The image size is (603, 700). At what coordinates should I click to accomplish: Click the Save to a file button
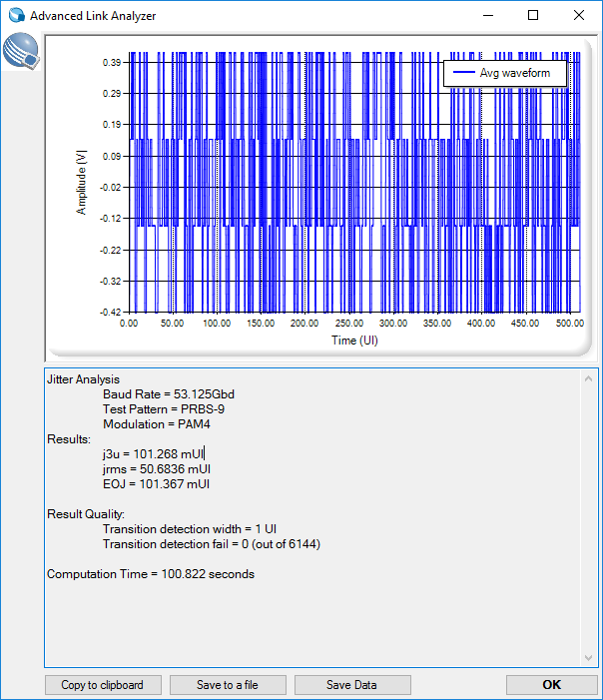point(228,685)
